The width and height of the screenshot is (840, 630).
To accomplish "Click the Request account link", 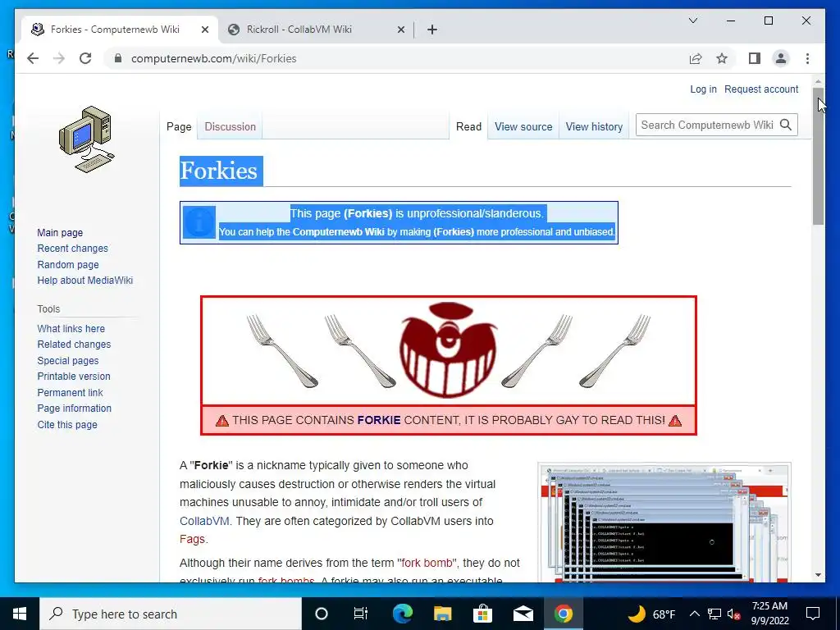I will click(x=761, y=89).
